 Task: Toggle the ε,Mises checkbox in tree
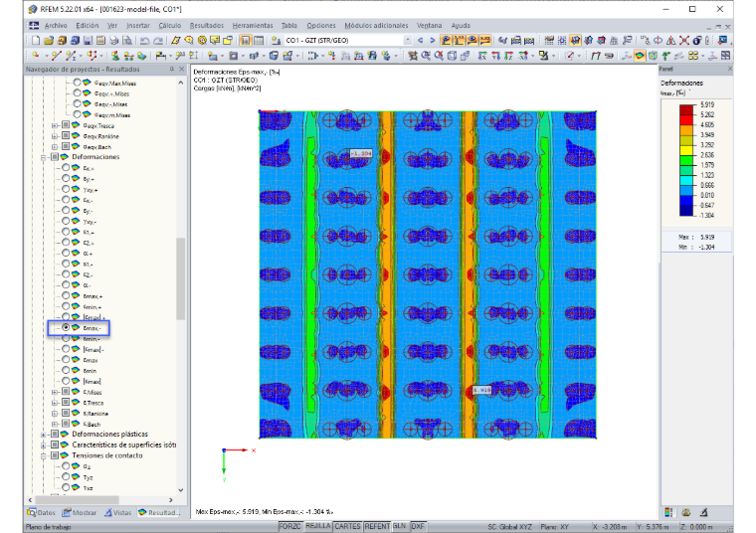point(66,392)
